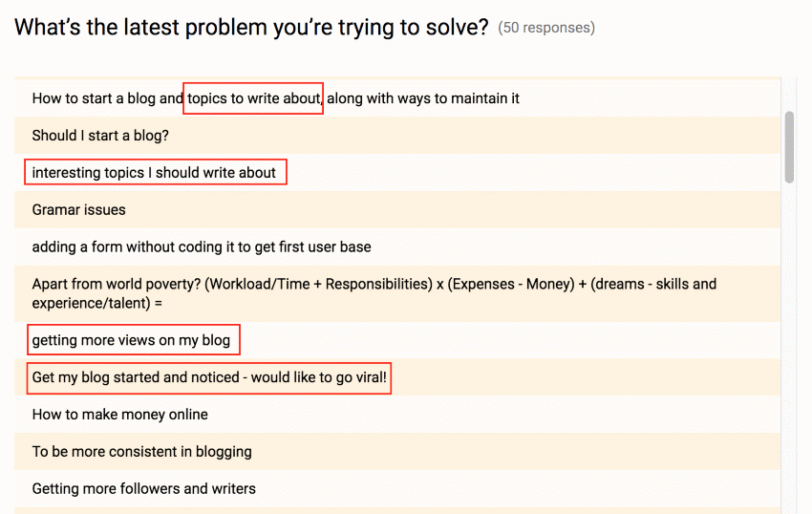The image size is (812, 514).
Task: Click the 'getting more views on my blog' row
Action: tap(397, 340)
